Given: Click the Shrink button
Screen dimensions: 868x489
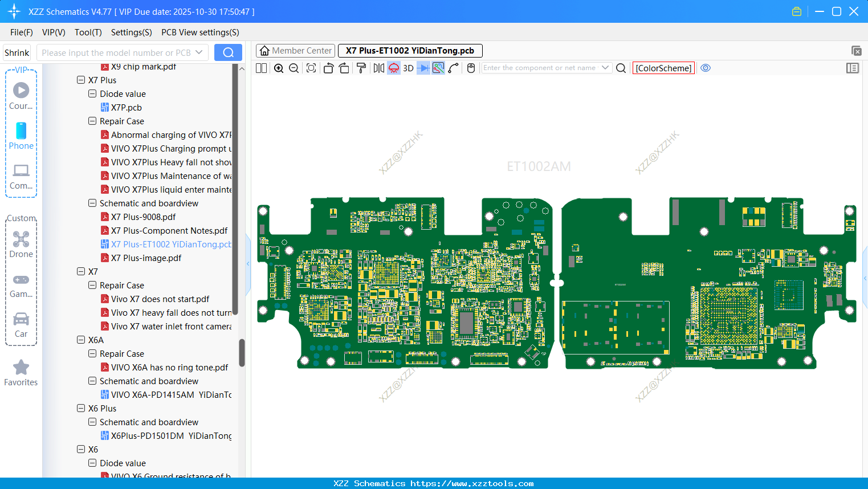Looking at the screenshot, I should [x=17, y=52].
